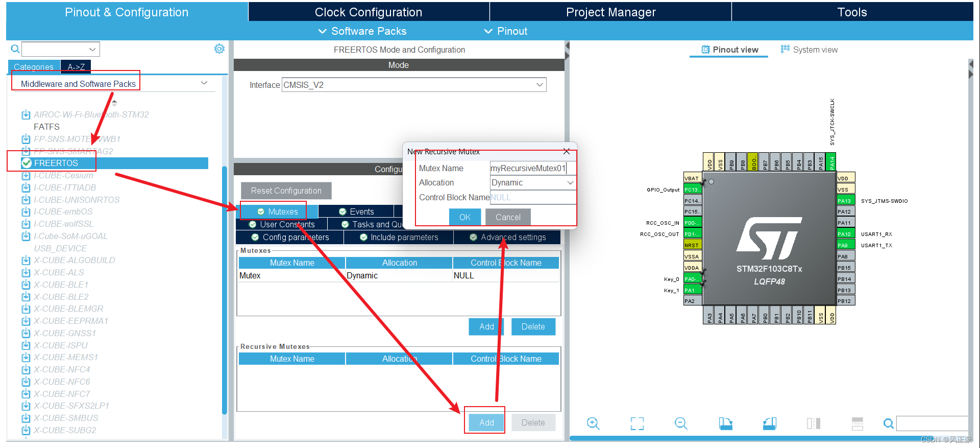Click Add under the Recursive Mutexes table
Viewport: 980px width, 448px height.
(486, 422)
